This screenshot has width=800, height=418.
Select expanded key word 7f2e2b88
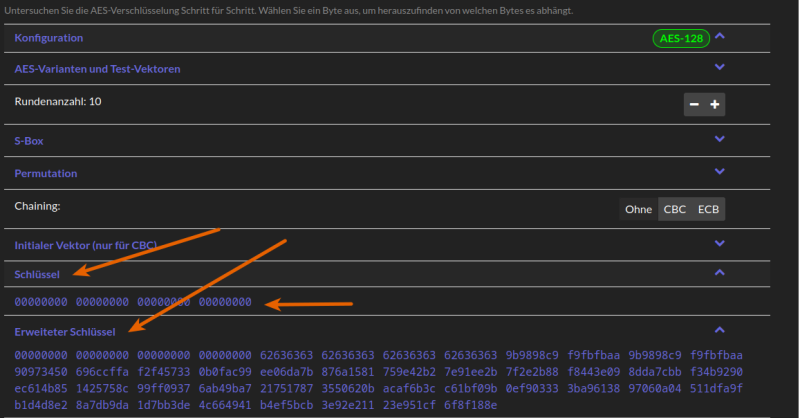tap(532, 372)
